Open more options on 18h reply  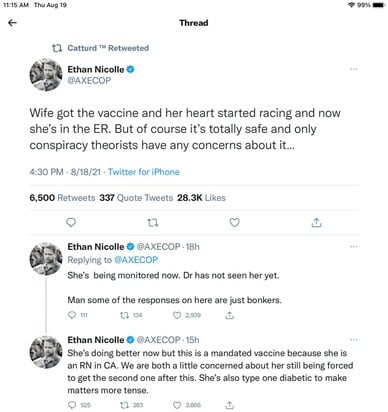tap(354, 247)
